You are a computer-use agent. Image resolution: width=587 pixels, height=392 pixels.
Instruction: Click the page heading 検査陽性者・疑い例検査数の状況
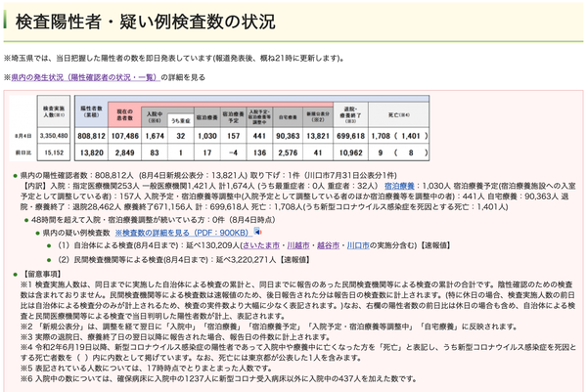tap(145, 22)
